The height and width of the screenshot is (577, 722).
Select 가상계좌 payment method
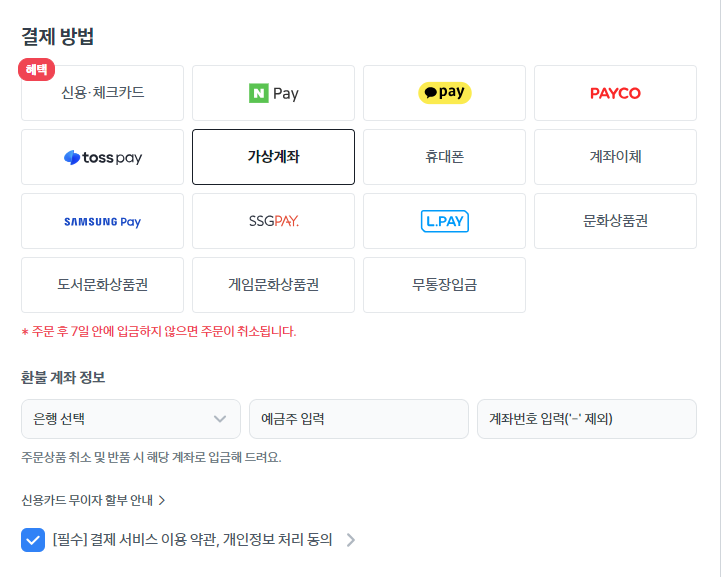point(273,157)
